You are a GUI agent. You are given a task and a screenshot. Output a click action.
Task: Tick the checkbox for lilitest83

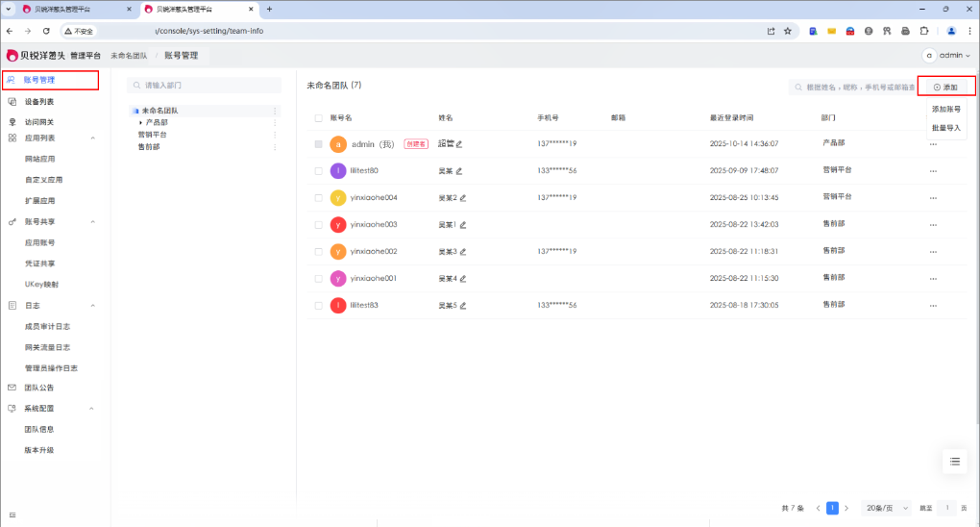coord(319,306)
